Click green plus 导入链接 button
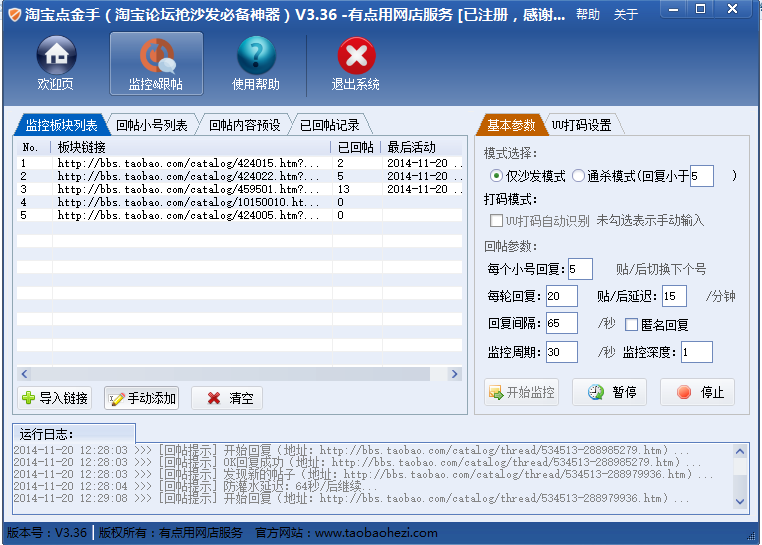The width and height of the screenshot is (762, 545). tap(55, 398)
